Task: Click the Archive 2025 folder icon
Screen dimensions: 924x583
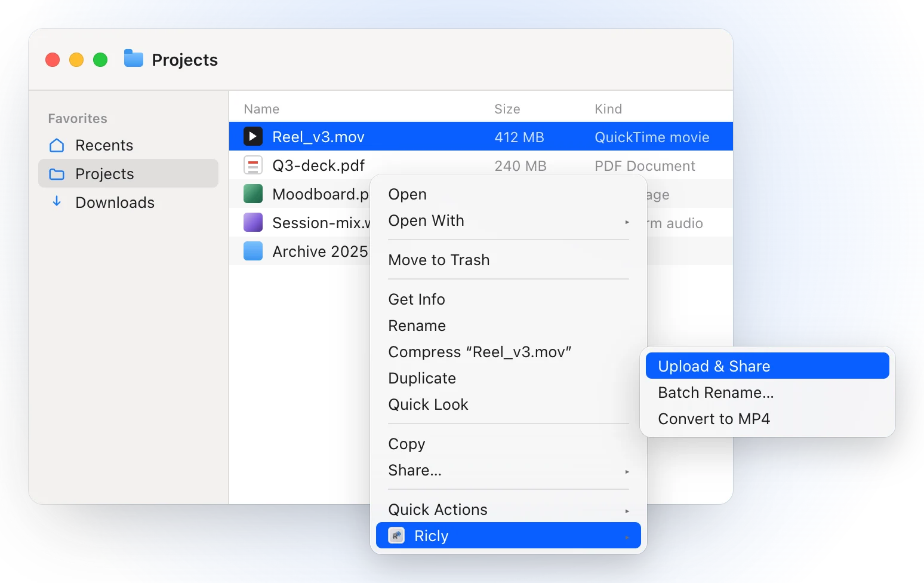Action: pos(253,251)
